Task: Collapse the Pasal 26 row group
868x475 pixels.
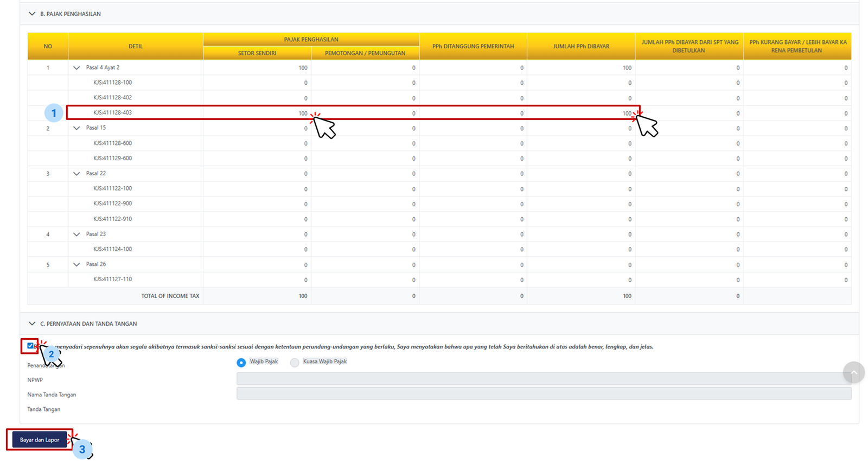Action: (x=76, y=264)
